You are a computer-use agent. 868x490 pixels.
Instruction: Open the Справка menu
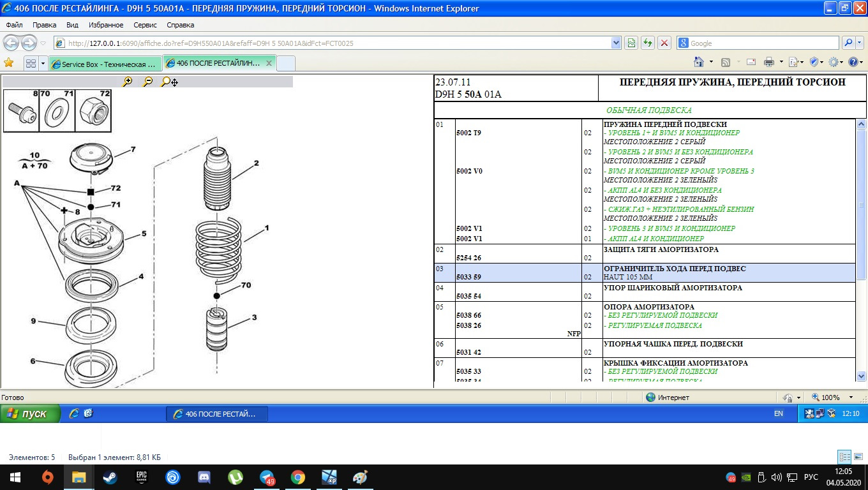click(181, 25)
